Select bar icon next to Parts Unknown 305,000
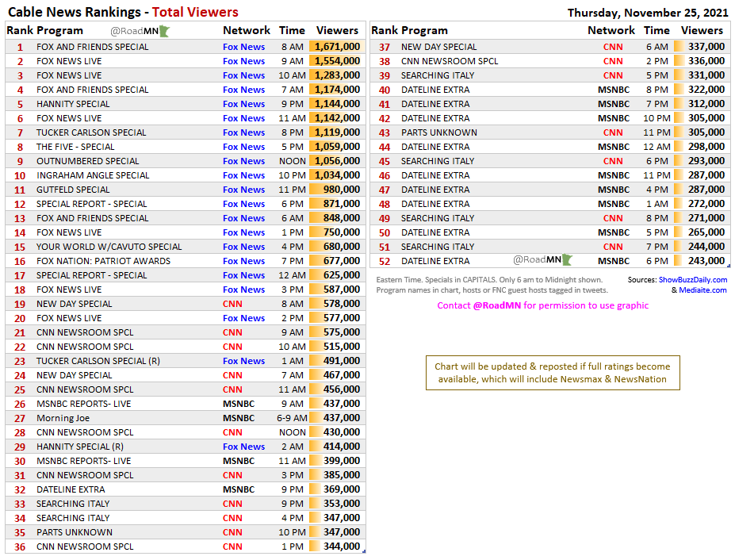Image resolution: width=735 pixels, height=560 pixels. pos(678,132)
